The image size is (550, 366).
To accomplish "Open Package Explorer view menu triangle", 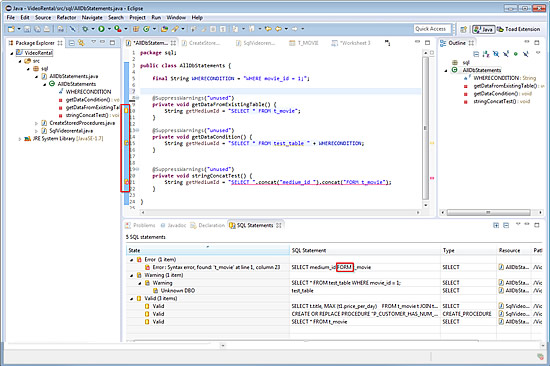I will click(93, 42).
